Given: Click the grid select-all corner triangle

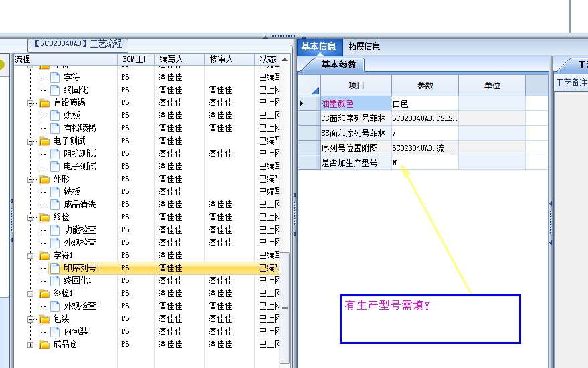Looking at the screenshot, I should (315, 90).
